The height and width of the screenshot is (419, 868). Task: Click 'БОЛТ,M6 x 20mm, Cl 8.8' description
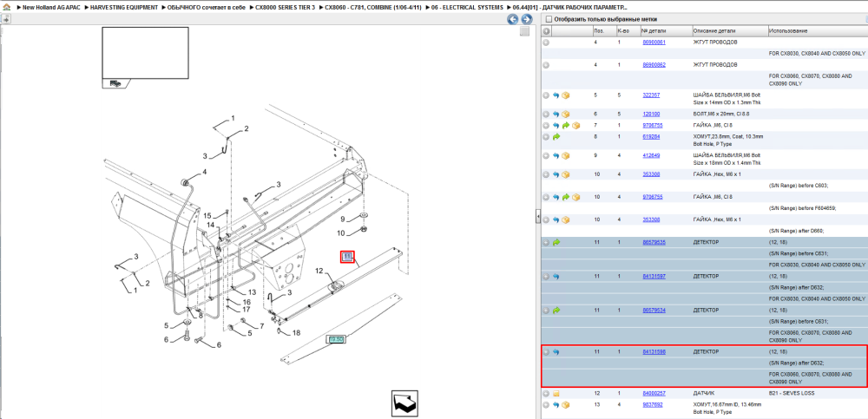(x=720, y=114)
